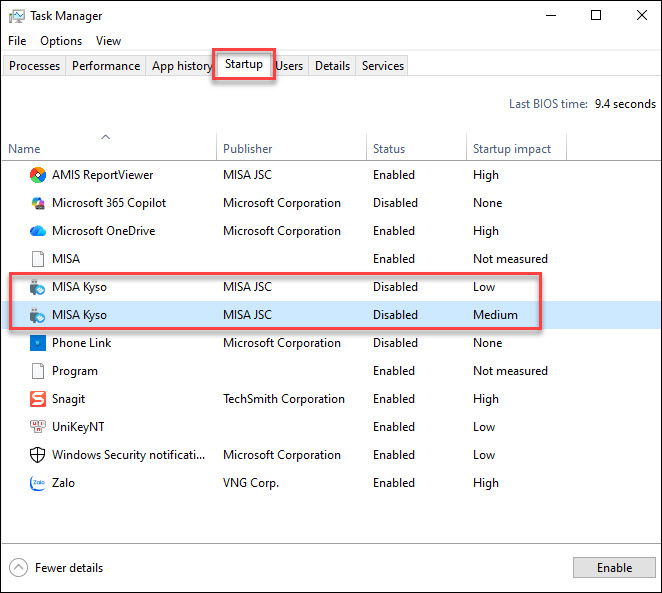
Task: Switch to the Performance tab
Action: [x=106, y=66]
